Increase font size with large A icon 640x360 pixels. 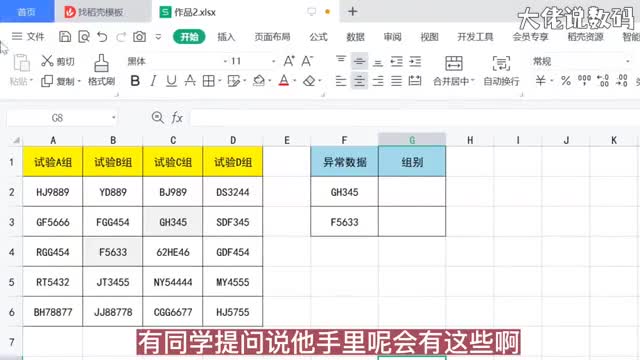click(289, 61)
